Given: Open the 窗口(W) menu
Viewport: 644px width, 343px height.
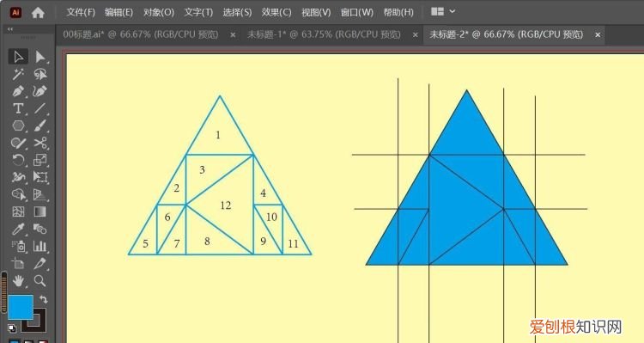Looking at the screenshot, I should coord(356,12).
